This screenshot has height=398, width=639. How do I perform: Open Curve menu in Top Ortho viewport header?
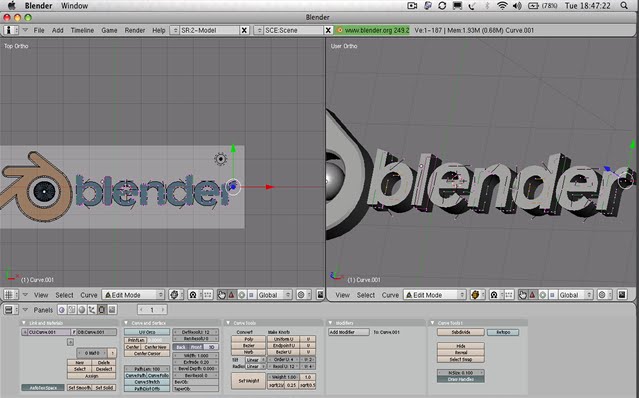click(88, 295)
